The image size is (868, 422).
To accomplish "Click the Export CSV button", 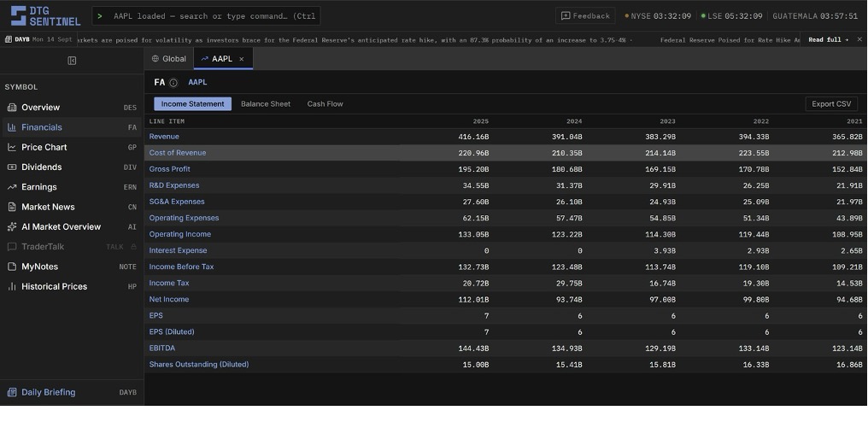I will tap(831, 104).
